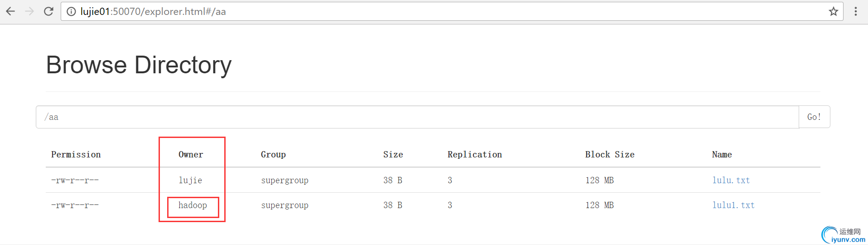Click the iyunv.com watermark logo
The height and width of the screenshot is (247, 868).
[843, 235]
